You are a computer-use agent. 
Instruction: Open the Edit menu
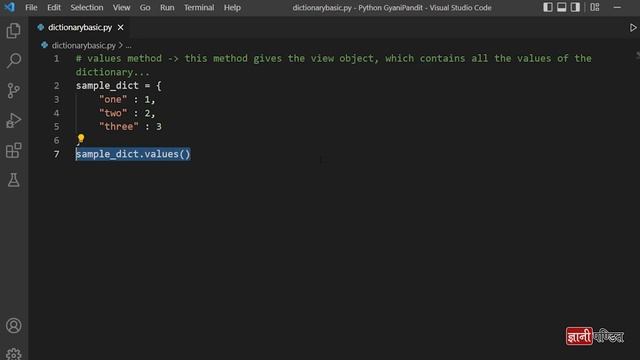(53, 7)
